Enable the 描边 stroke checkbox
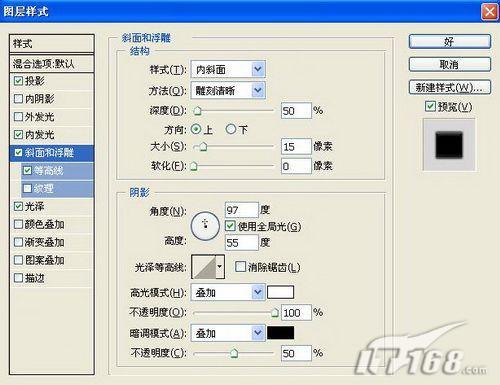The height and width of the screenshot is (385, 500). [18, 278]
